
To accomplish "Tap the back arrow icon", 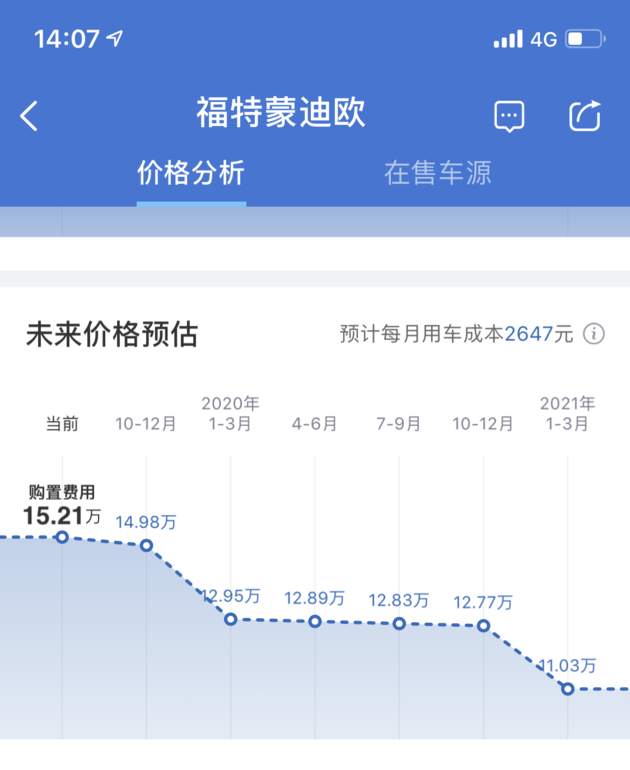I will point(28,116).
